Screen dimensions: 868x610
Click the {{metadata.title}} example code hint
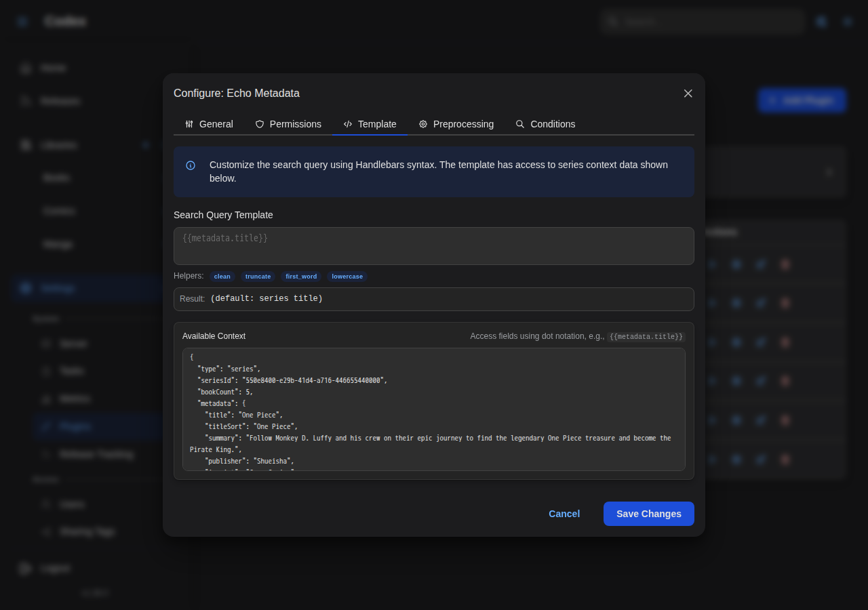point(646,337)
